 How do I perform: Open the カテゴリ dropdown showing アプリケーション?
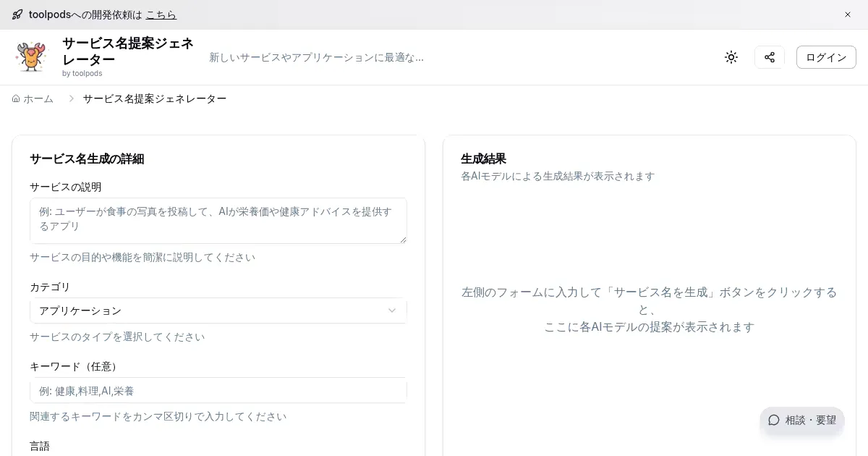[x=218, y=311]
